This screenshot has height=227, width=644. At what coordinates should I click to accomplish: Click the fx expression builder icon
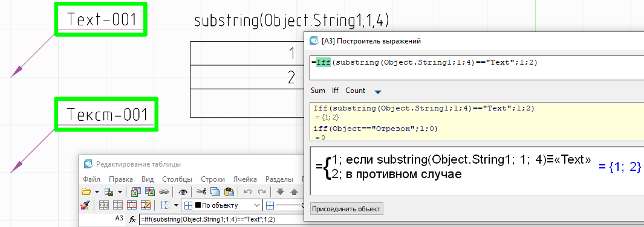pos(132,219)
